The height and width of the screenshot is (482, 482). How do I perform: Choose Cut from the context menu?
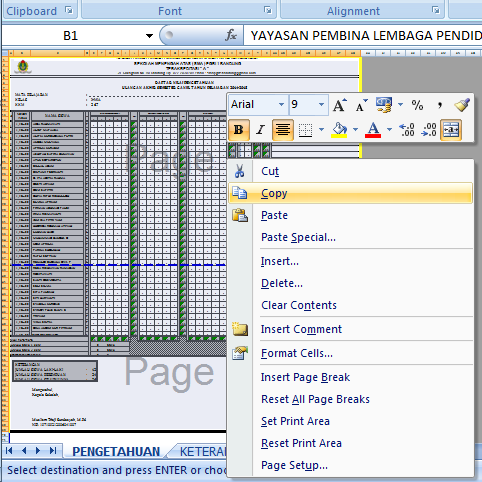coord(350,171)
